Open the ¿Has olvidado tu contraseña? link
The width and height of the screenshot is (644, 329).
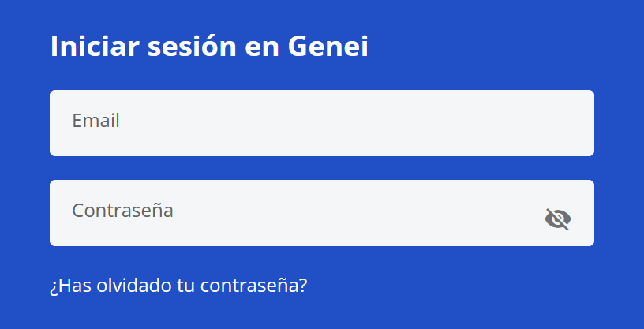[x=178, y=285]
